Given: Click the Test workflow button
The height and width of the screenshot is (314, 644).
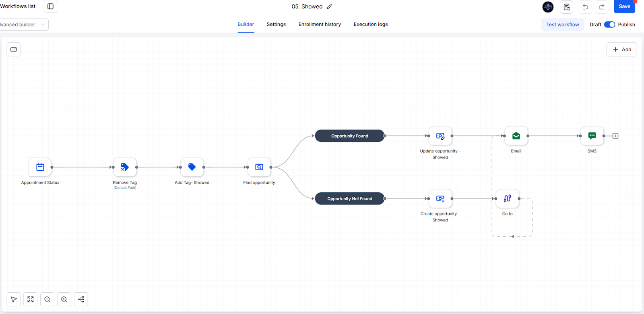Looking at the screenshot, I should tap(563, 25).
